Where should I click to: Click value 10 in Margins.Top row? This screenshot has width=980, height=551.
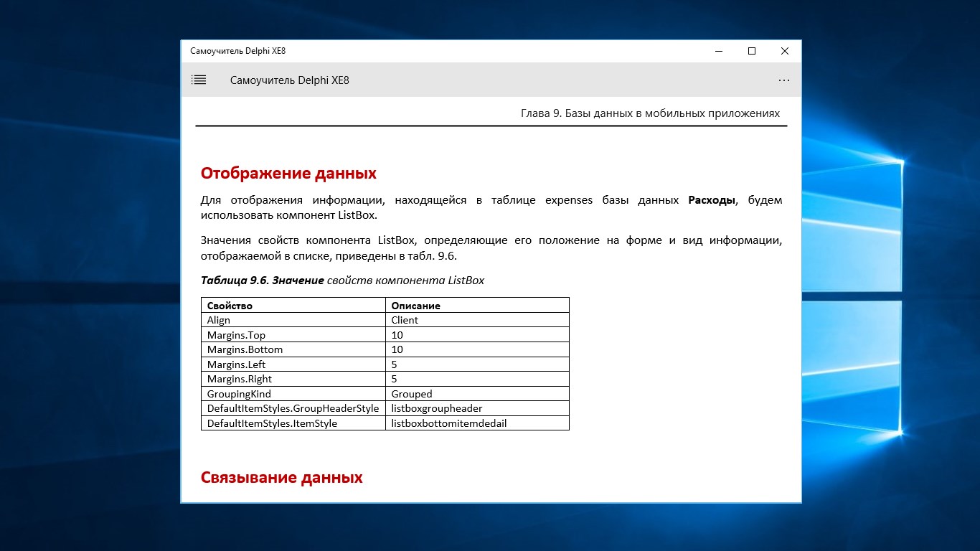coord(397,335)
